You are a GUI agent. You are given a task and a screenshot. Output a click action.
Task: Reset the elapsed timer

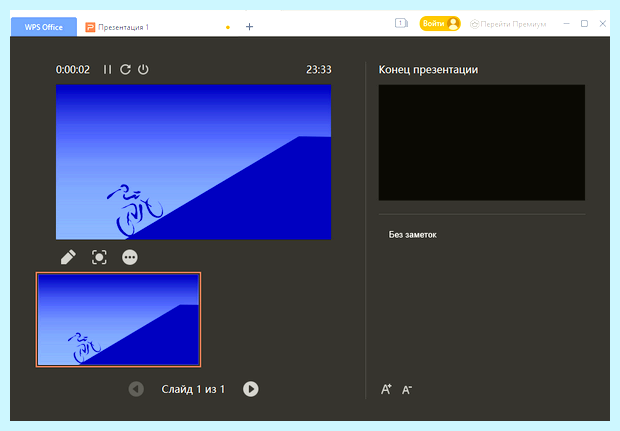(x=125, y=70)
